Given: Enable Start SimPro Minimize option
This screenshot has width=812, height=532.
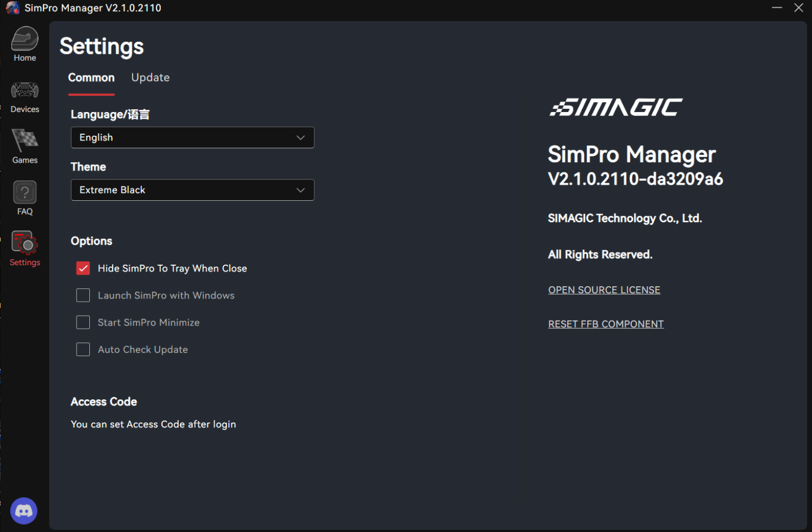Looking at the screenshot, I should pos(83,322).
